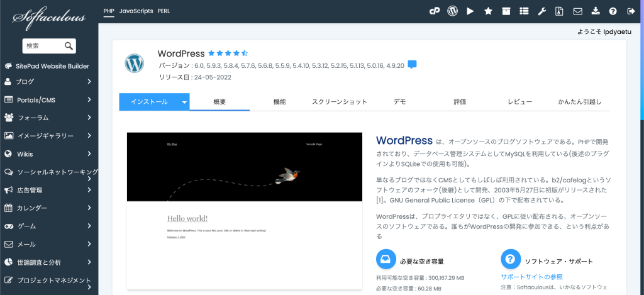
Task: Open the star ratings icon in top bar
Action: (488, 11)
